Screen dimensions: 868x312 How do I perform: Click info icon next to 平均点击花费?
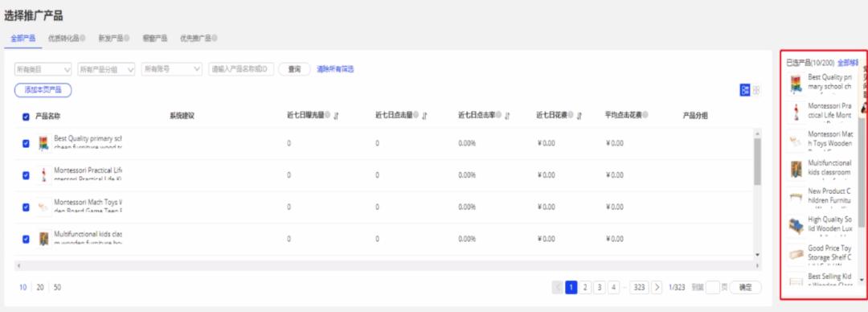click(x=645, y=115)
